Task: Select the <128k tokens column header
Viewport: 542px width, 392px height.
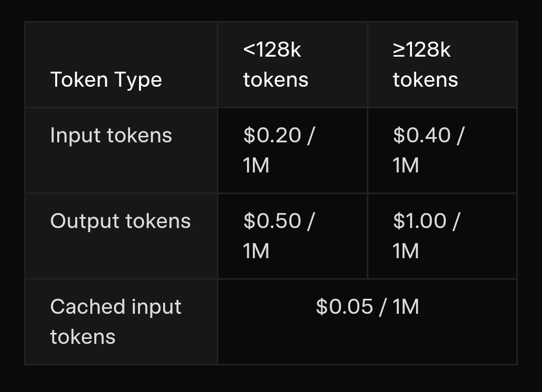Action: click(x=276, y=65)
